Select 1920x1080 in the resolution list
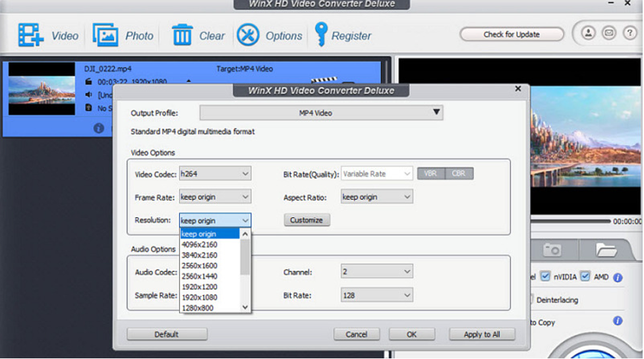The image size is (644, 359). (199, 297)
